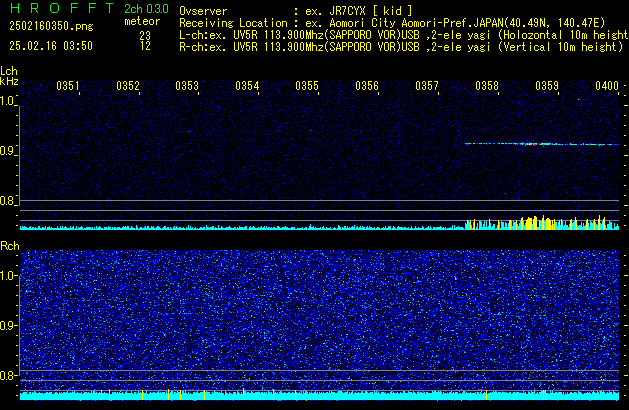Click the Lch 0.9 kHz tick label
The height and width of the screenshot is (410, 629).
pyautogui.click(x=8, y=151)
